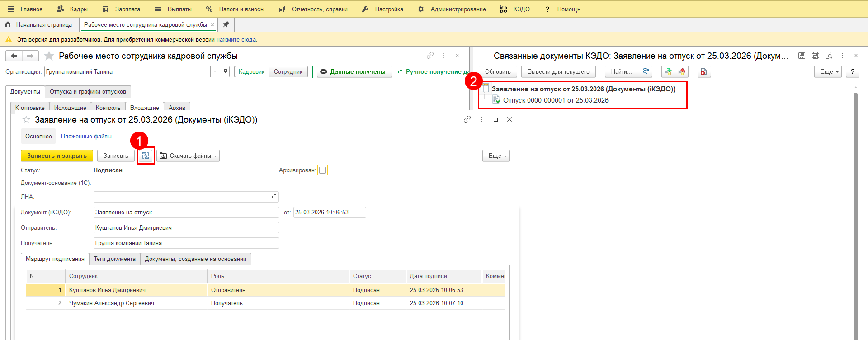Switch to Сотрудник mode toggle
This screenshot has height=340, width=868.
point(288,71)
